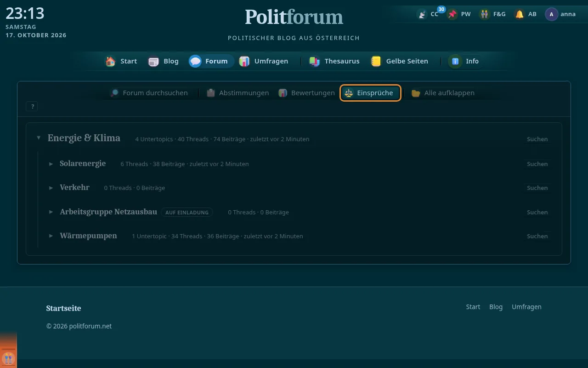Click the Start link in the footer
The height and width of the screenshot is (368, 588).
[x=473, y=307]
